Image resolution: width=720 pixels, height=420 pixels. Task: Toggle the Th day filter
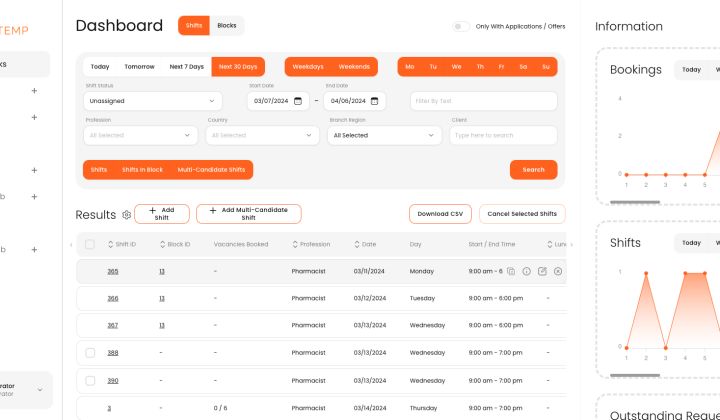pyautogui.click(x=480, y=67)
